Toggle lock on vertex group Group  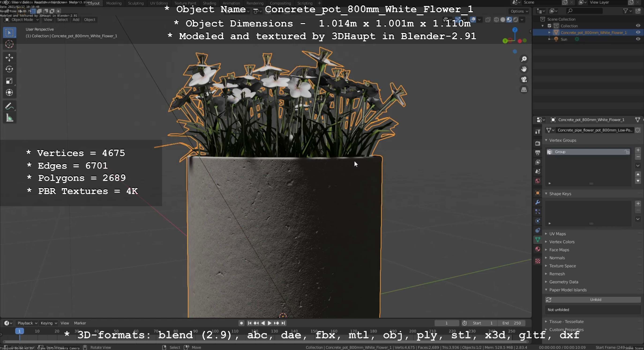627,152
